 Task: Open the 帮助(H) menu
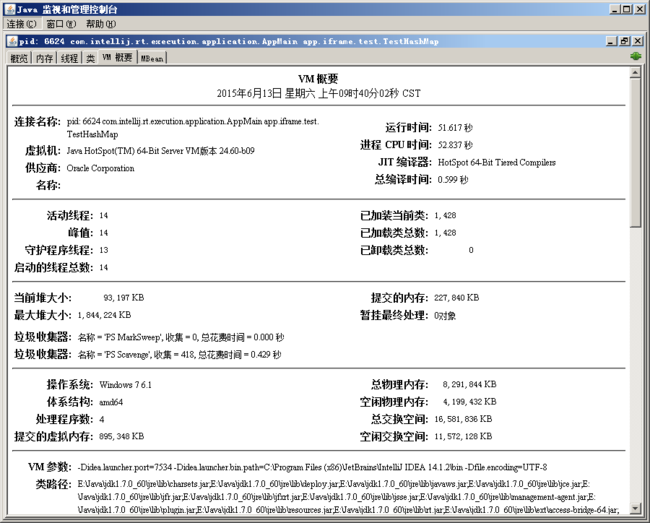101,24
